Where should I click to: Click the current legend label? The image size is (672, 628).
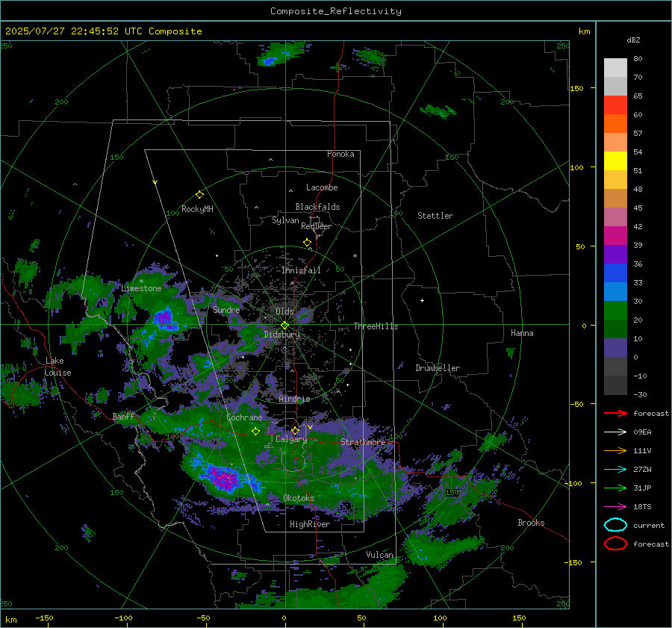click(649, 525)
